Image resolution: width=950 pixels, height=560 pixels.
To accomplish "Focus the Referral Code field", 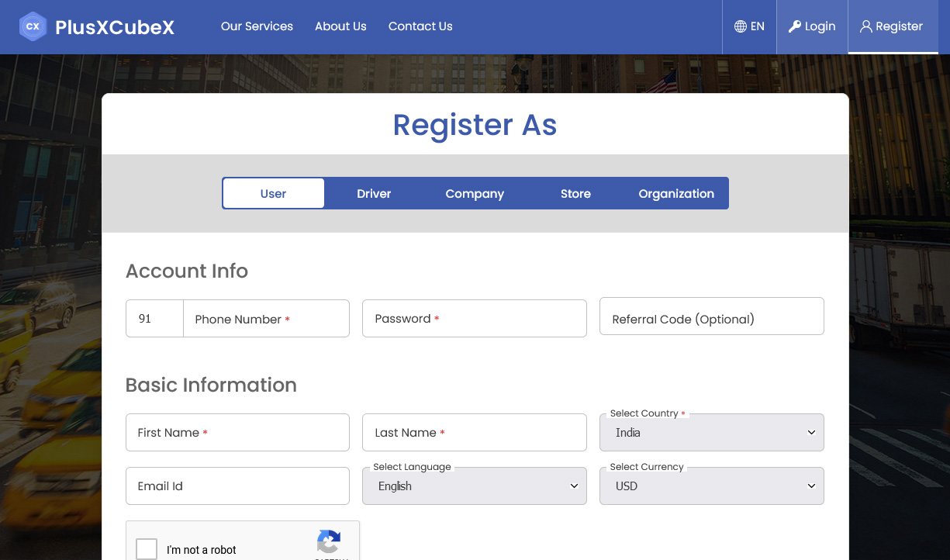I will click(x=712, y=316).
